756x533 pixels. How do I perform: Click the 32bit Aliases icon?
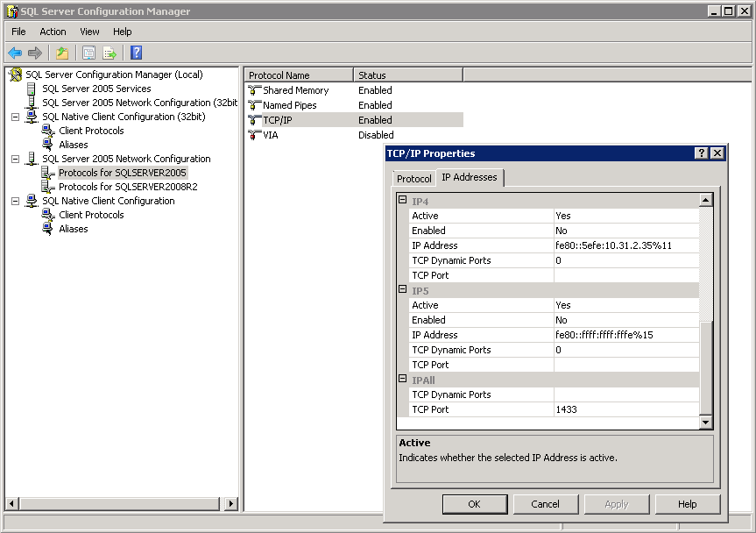[47, 145]
